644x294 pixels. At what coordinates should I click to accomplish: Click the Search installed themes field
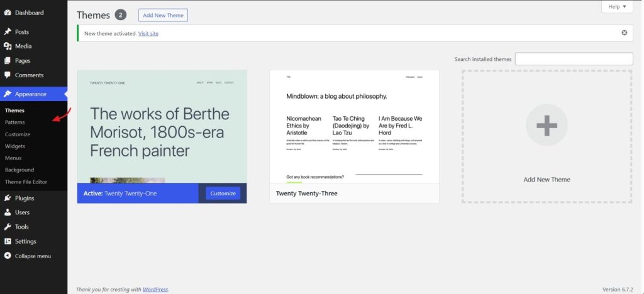[574, 59]
